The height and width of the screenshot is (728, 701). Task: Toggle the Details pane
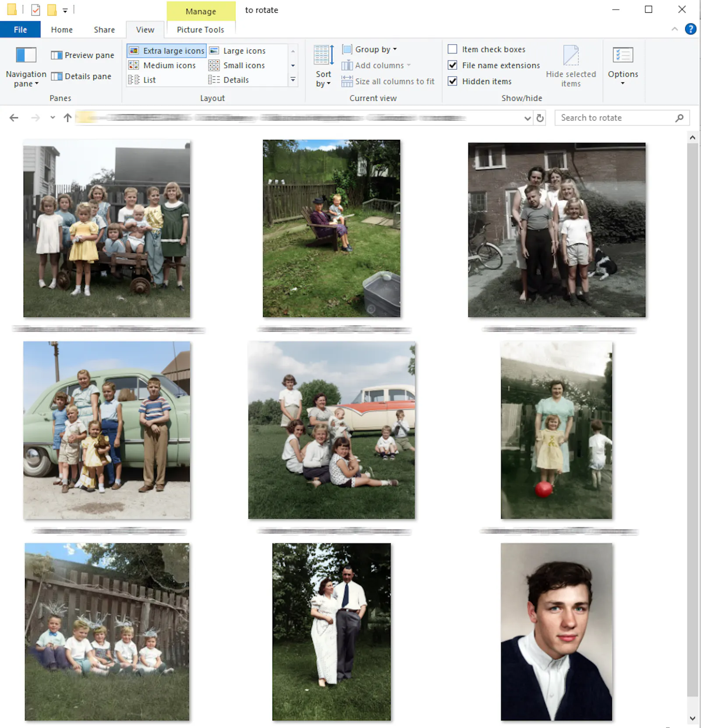click(81, 76)
